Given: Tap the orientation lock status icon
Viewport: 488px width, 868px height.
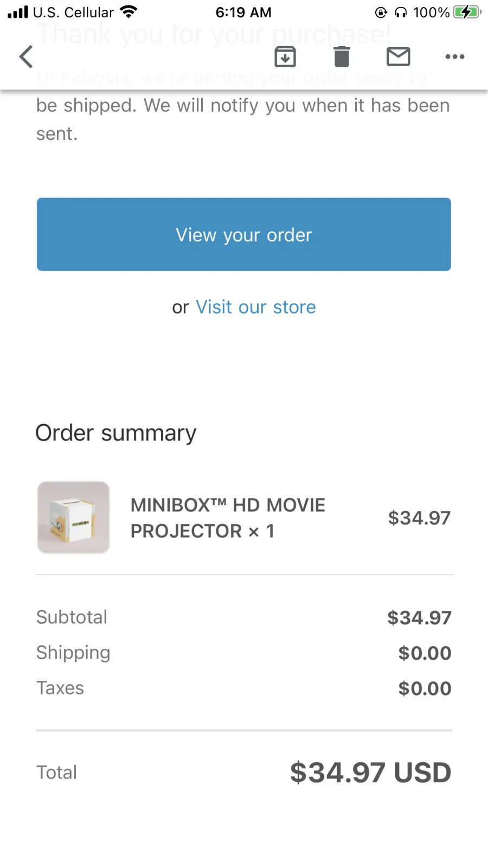Looking at the screenshot, I should coord(381,12).
